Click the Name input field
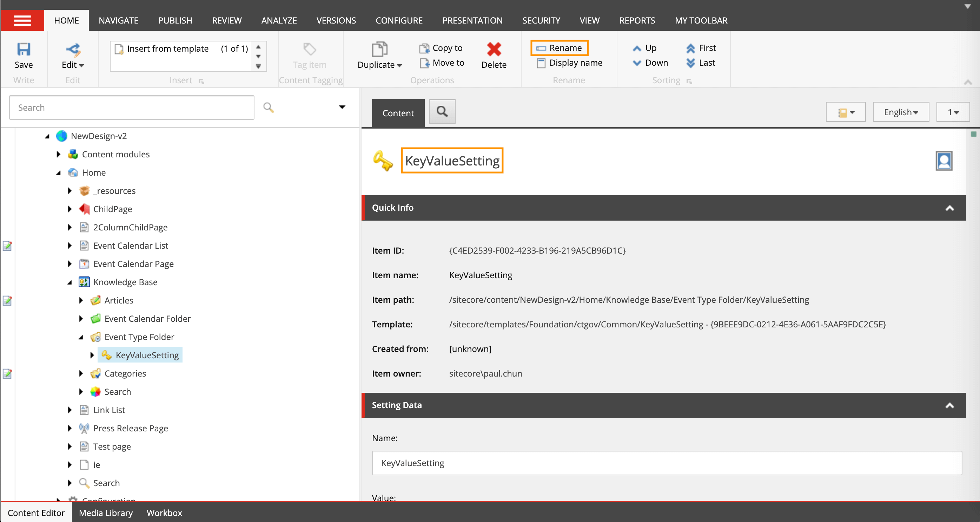Image resolution: width=980 pixels, height=522 pixels. 667,463
